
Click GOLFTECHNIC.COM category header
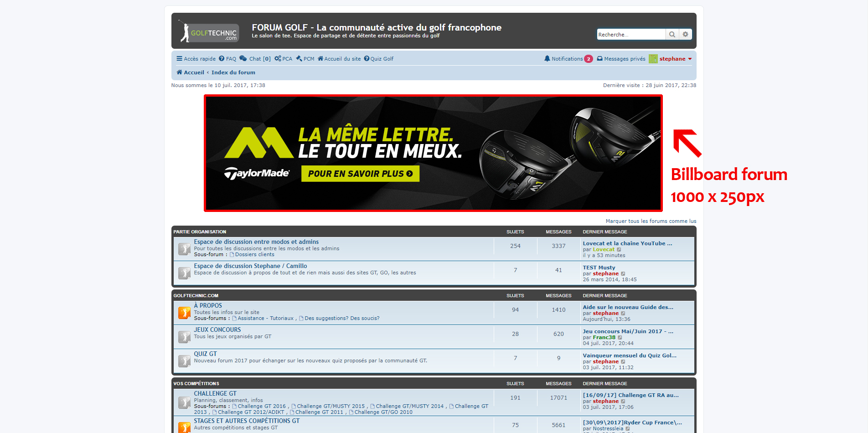pos(196,296)
